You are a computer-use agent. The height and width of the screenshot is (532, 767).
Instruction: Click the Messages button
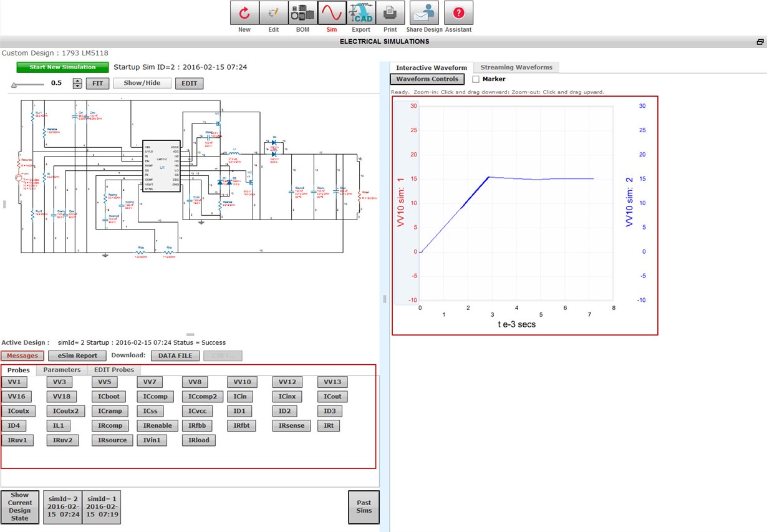point(22,355)
